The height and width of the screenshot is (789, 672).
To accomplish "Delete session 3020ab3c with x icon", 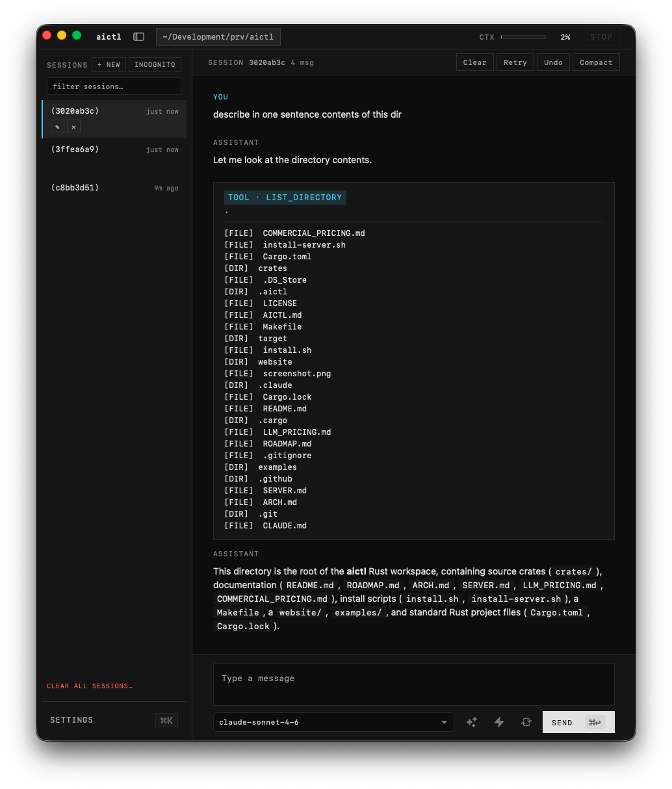I will coord(74,127).
